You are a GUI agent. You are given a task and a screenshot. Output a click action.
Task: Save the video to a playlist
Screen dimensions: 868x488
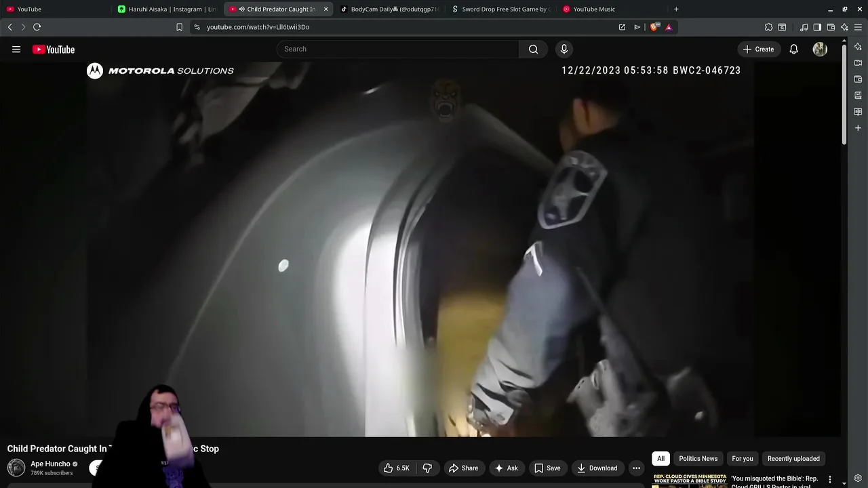(x=547, y=468)
